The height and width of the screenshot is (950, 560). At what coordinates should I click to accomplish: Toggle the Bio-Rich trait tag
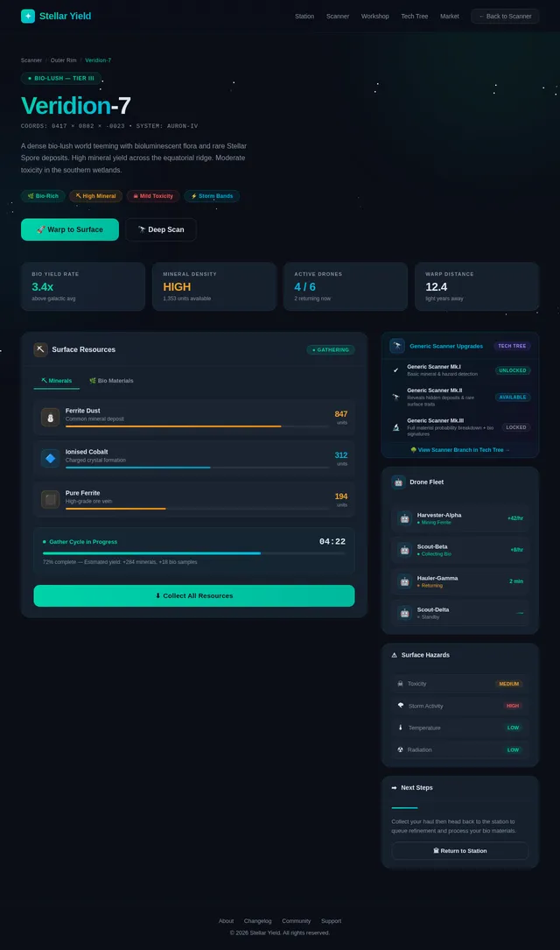coord(43,196)
